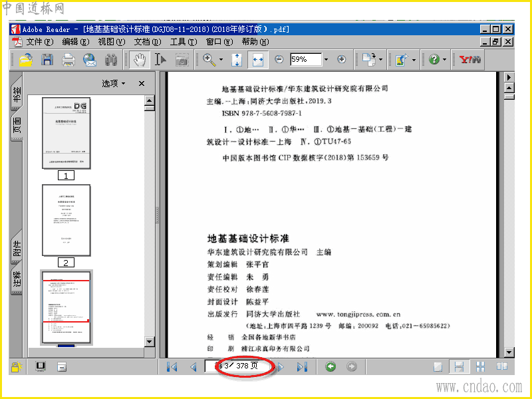This screenshot has width=532, height=399.
Task: Open the 文件(F) menu
Action: coord(40,42)
